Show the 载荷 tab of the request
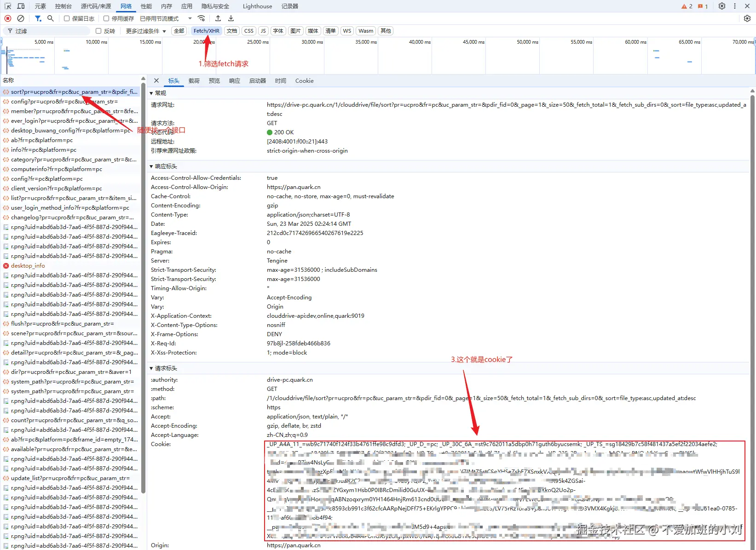This screenshot has height=550, width=756. click(194, 80)
